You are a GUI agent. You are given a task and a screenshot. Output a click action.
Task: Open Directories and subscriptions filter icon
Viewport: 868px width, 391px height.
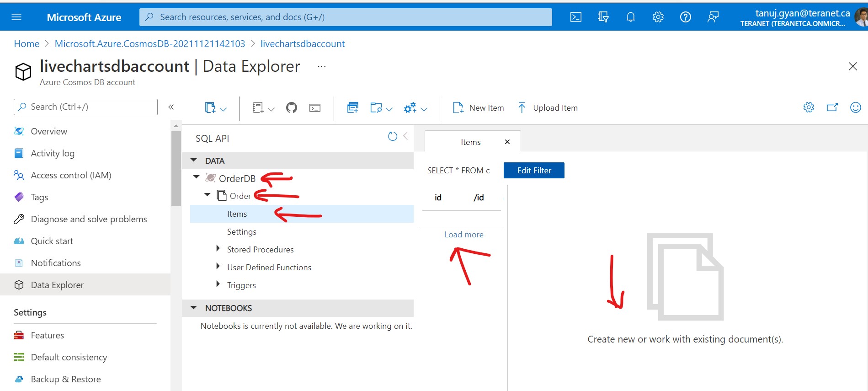[x=603, y=17]
